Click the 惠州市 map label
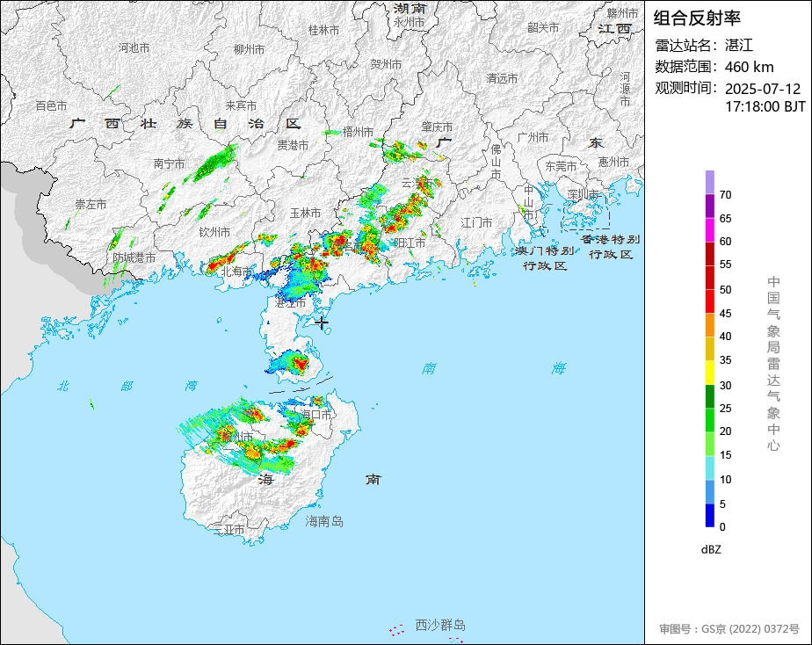The image size is (812, 645). click(613, 162)
